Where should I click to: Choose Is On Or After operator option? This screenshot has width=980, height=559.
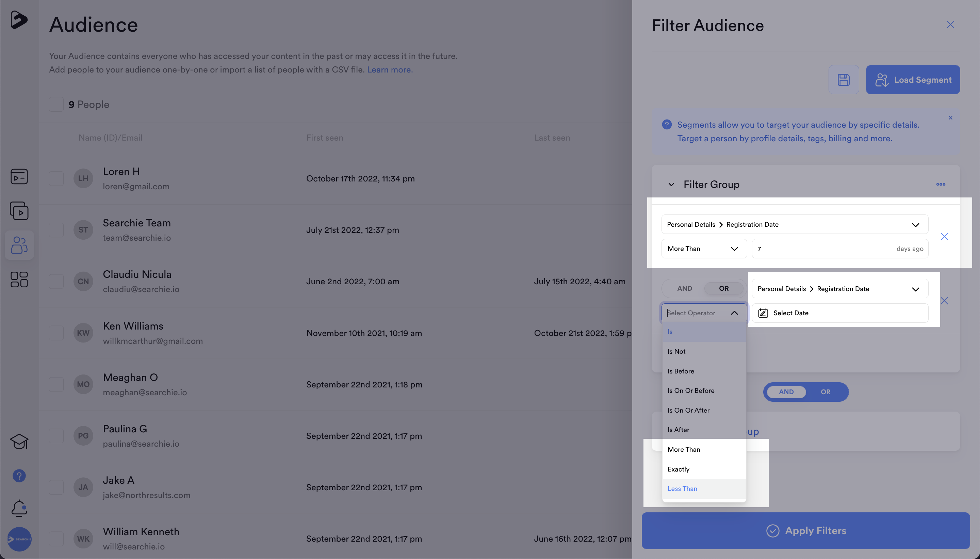pyautogui.click(x=688, y=411)
